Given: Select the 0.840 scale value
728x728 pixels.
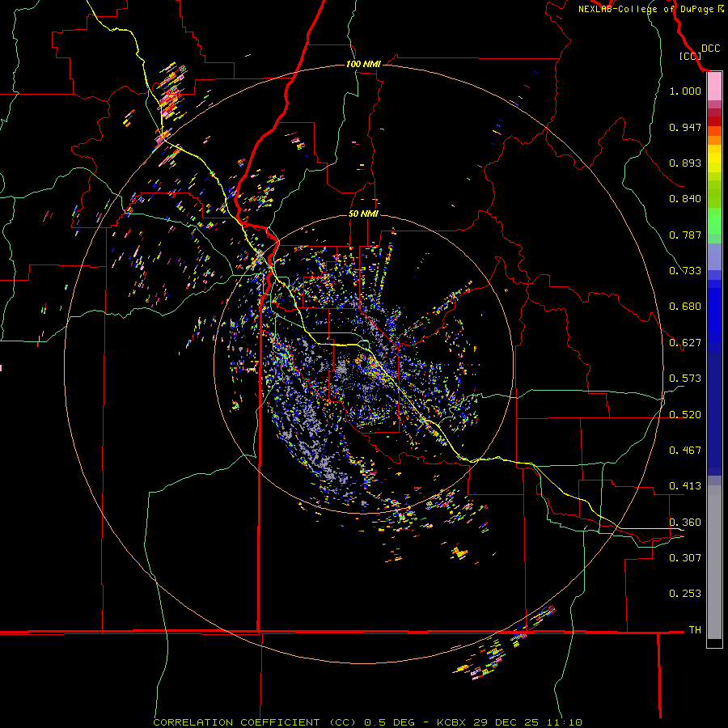Looking at the screenshot, I should (685, 199).
